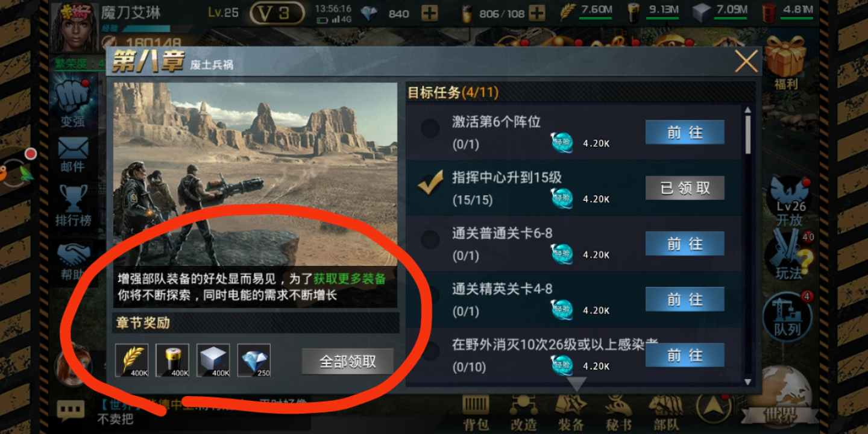The width and height of the screenshot is (868, 434).
Task: Open the 背包 backpack icon
Action: (x=476, y=414)
